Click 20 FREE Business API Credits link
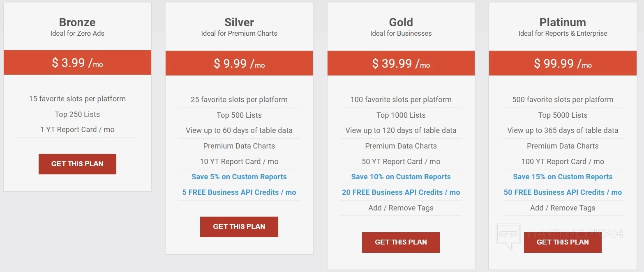The image size is (644, 272). click(401, 192)
